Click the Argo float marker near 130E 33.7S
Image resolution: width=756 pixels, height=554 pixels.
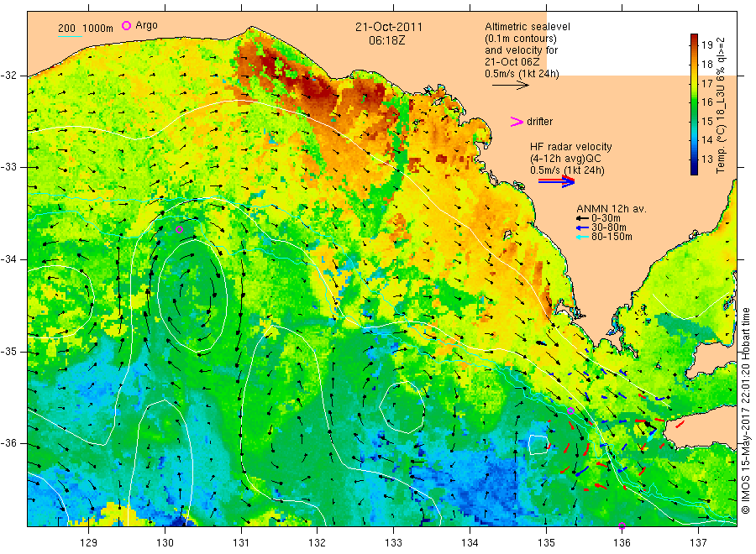(x=180, y=230)
